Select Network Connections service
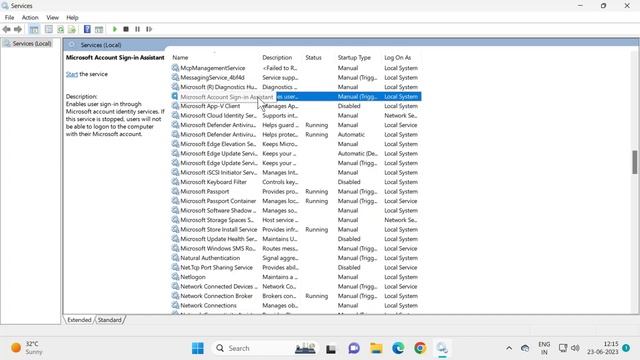Image resolution: width=640 pixels, height=360 pixels. (296, 306)
